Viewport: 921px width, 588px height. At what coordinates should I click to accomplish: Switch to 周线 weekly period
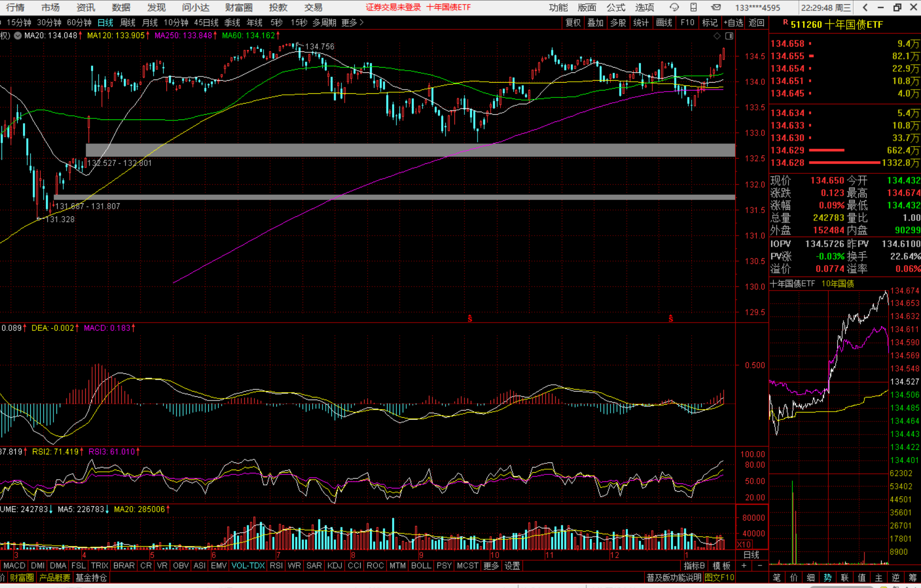(x=128, y=23)
